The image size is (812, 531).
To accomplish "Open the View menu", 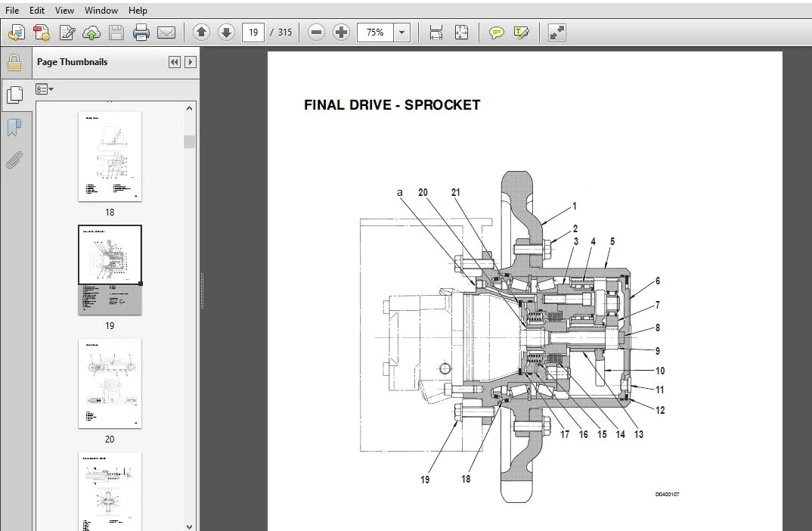I will pos(64,11).
